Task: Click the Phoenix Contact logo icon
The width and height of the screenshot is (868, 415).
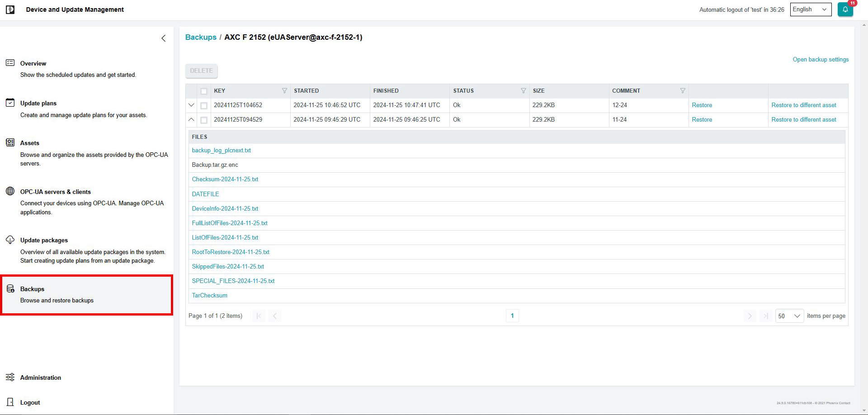Action: [10, 9]
